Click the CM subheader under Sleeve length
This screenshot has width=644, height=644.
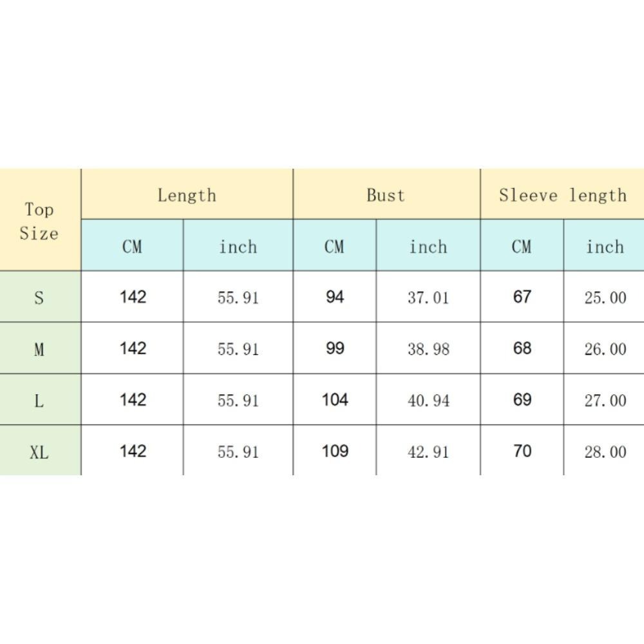[522, 246]
